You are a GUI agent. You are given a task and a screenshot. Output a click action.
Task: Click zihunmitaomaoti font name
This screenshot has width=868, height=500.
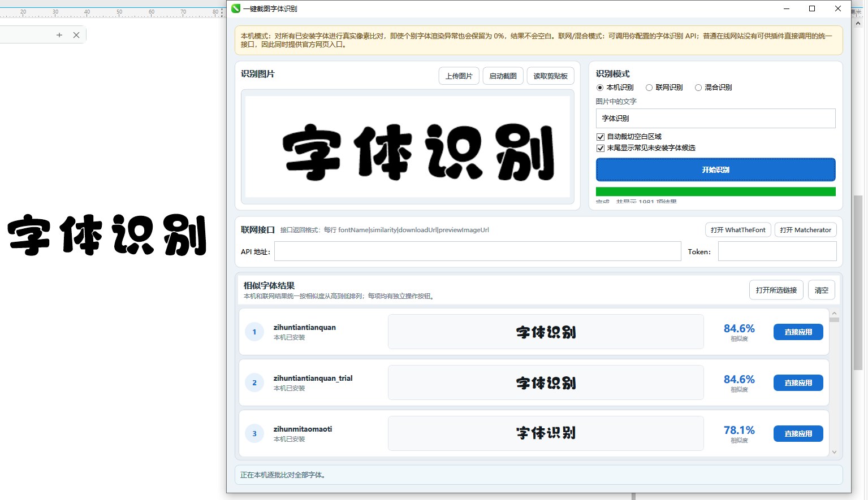click(x=303, y=429)
